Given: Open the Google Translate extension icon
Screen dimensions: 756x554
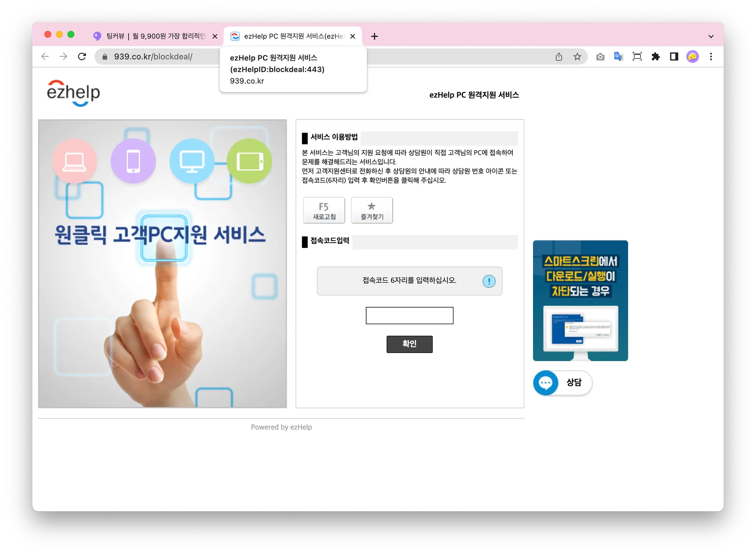Looking at the screenshot, I should (x=618, y=56).
